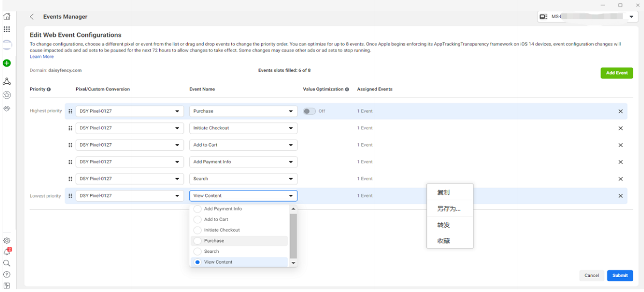This screenshot has width=644, height=292.
Task: Open pixel dropdown in Add Payment Info row
Action: click(129, 162)
